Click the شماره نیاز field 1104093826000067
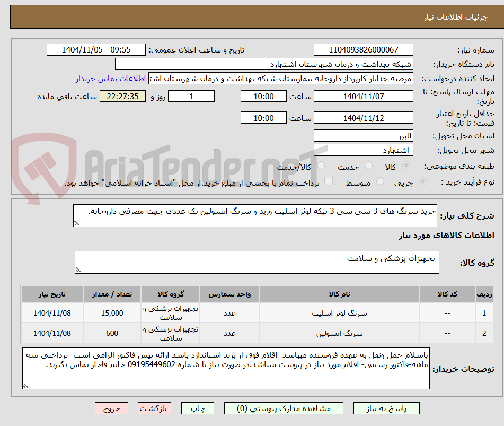504x426 pixels. pyautogui.click(x=363, y=50)
